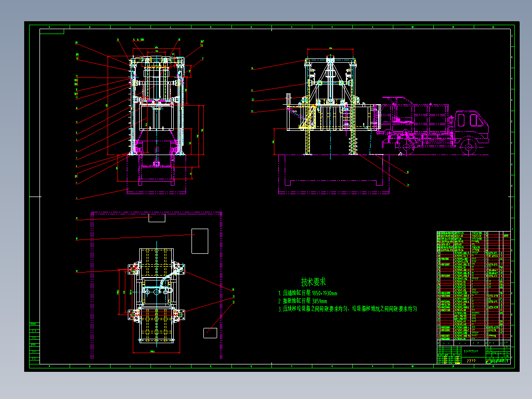Image resolution: width=532 pixels, height=399 pixels.
Task: Click the truck's rear wheel
Action: [406, 147]
